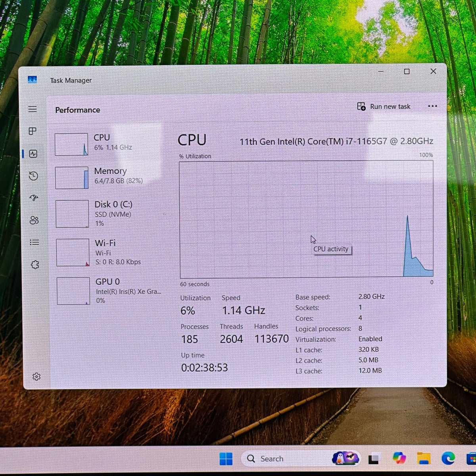
Task: Click the CPU utilization graph
Action: pyautogui.click(x=306, y=219)
